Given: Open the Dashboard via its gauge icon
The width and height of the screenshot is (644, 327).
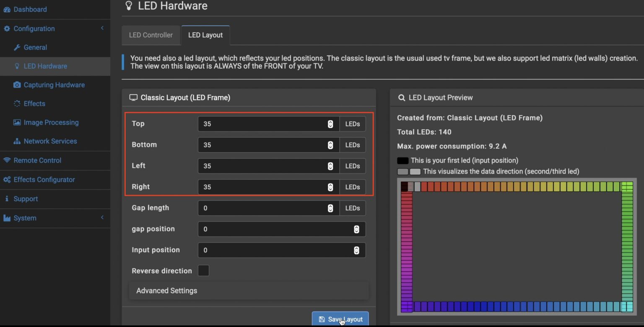Looking at the screenshot, I should tap(6, 9).
